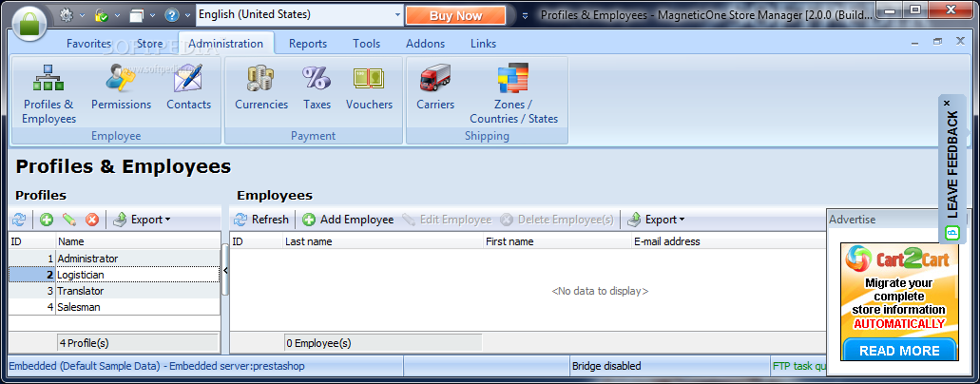Click Add Employee
Viewport: 980px width, 384px height.
[348, 220]
